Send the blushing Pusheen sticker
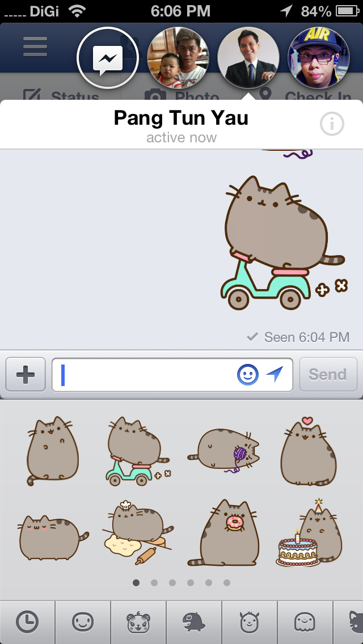This screenshot has height=644, width=363. pyautogui.click(x=53, y=537)
